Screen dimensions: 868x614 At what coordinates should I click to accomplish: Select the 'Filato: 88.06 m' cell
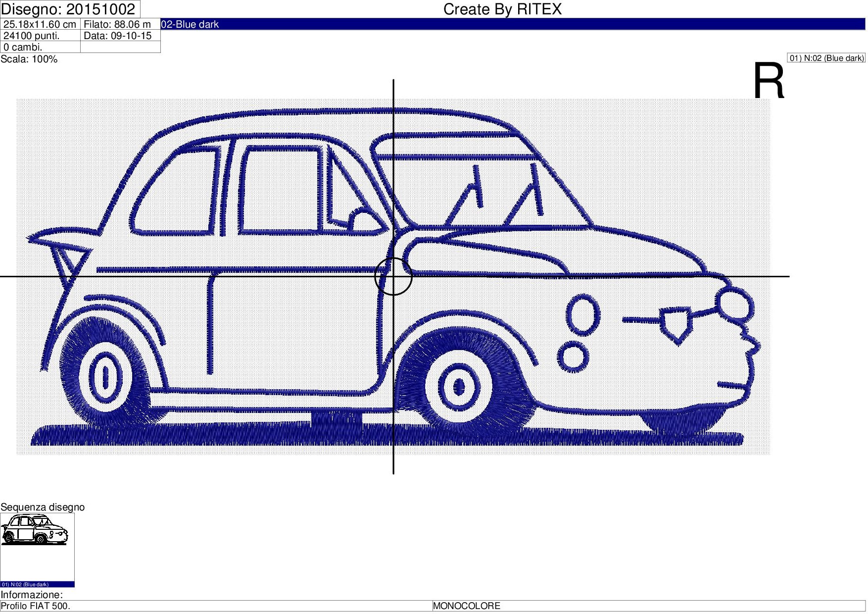tap(120, 24)
